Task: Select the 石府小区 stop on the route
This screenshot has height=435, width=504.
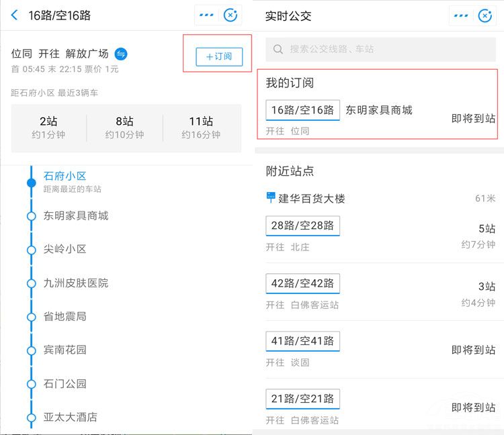Action: coord(65,176)
